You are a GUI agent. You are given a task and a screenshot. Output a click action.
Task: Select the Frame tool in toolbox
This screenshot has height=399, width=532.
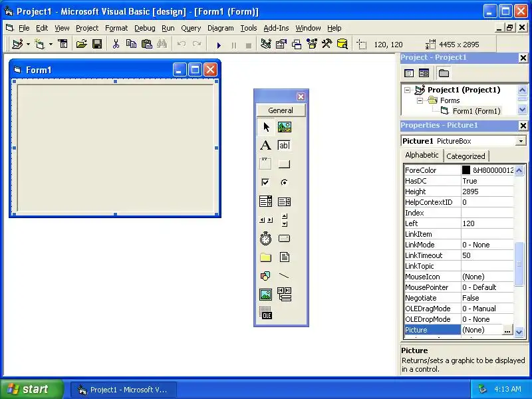click(265, 164)
